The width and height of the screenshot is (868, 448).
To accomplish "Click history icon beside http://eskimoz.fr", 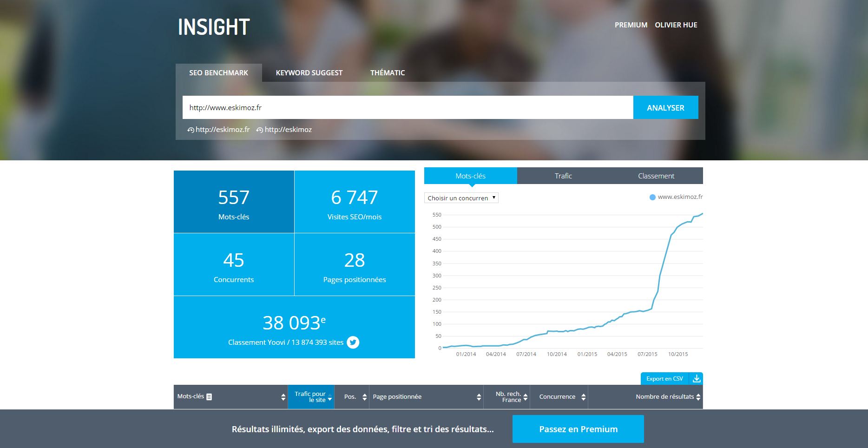I will pyautogui.click(x=191, y=130).
